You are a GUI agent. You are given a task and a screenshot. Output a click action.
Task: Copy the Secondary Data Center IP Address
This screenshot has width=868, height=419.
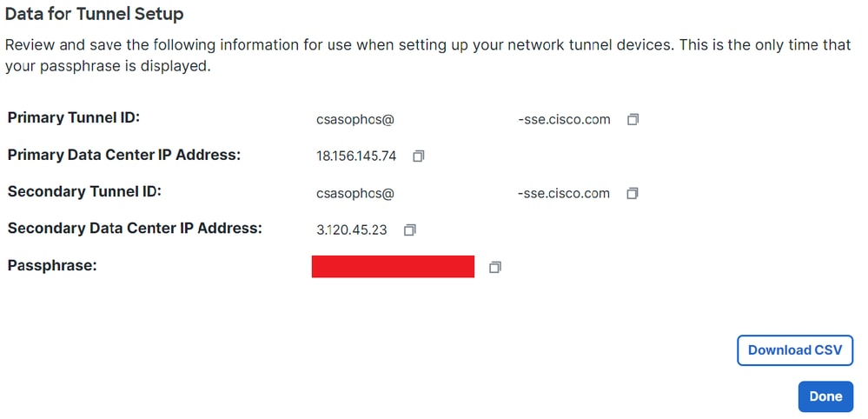[x=409, y=229]
